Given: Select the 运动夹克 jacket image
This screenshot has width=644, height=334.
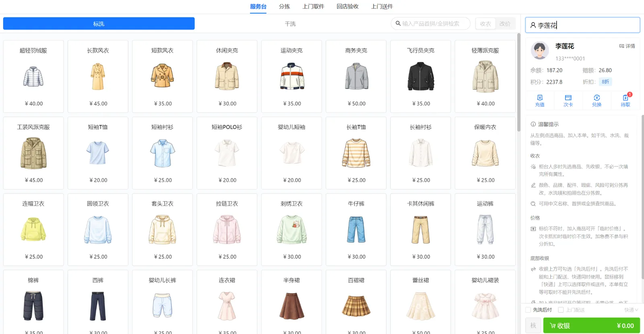Looking at the screenshot, I should tap(291, 77).
